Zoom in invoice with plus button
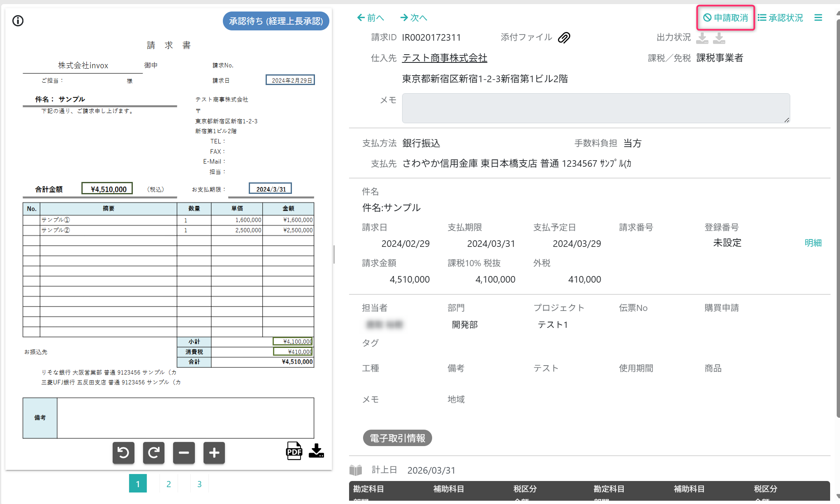Screen dimensions: 840x504 (x=214, y=453)
